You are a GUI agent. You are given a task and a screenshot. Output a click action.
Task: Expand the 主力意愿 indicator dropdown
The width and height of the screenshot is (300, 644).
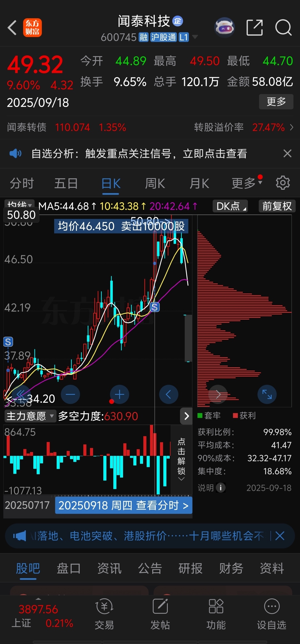point(30,416)
